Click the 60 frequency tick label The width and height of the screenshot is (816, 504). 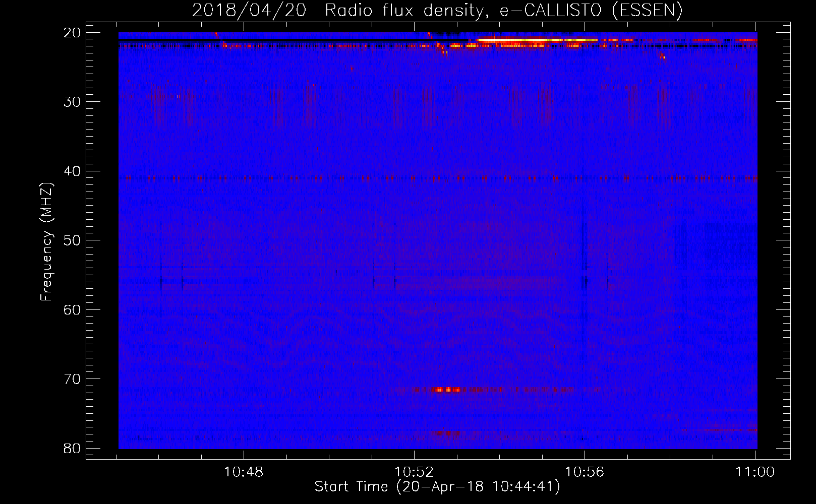coord(73,310)
